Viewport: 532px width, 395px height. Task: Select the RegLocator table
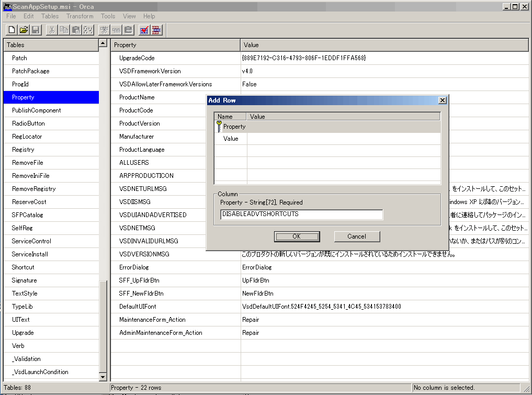point(51,137)
